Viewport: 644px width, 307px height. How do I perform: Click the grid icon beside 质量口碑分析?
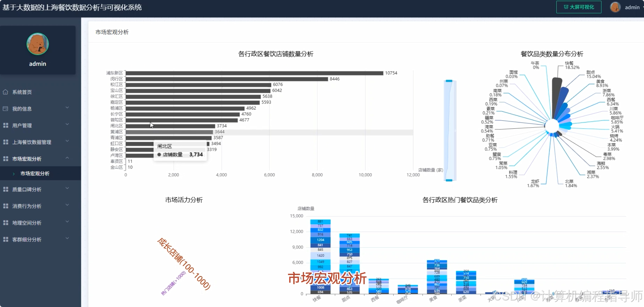(x=5, y=189)
